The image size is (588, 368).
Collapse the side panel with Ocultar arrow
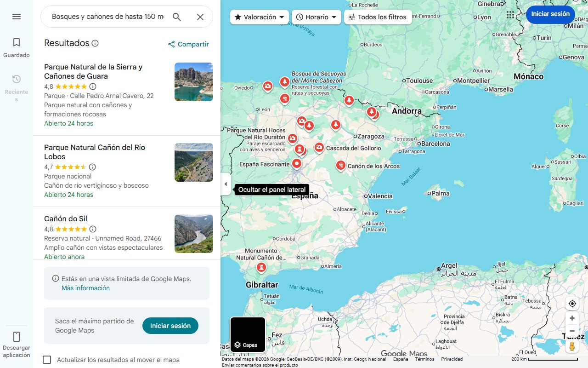pyautogui.click(x=226, y=184)
